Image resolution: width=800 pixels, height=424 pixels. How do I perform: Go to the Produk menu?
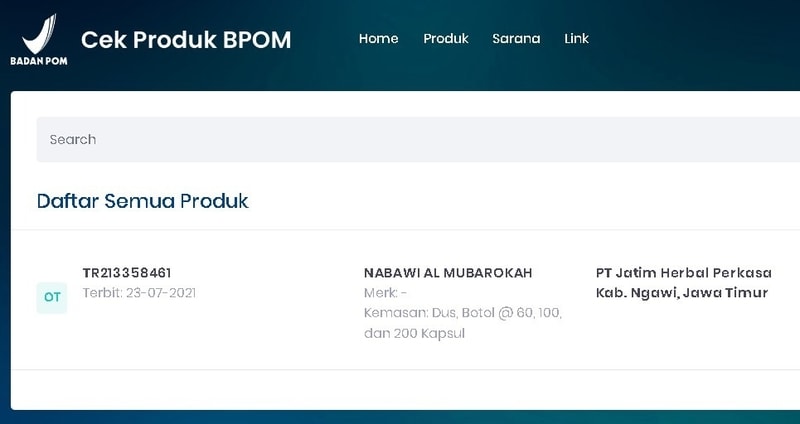click(446, 39)
